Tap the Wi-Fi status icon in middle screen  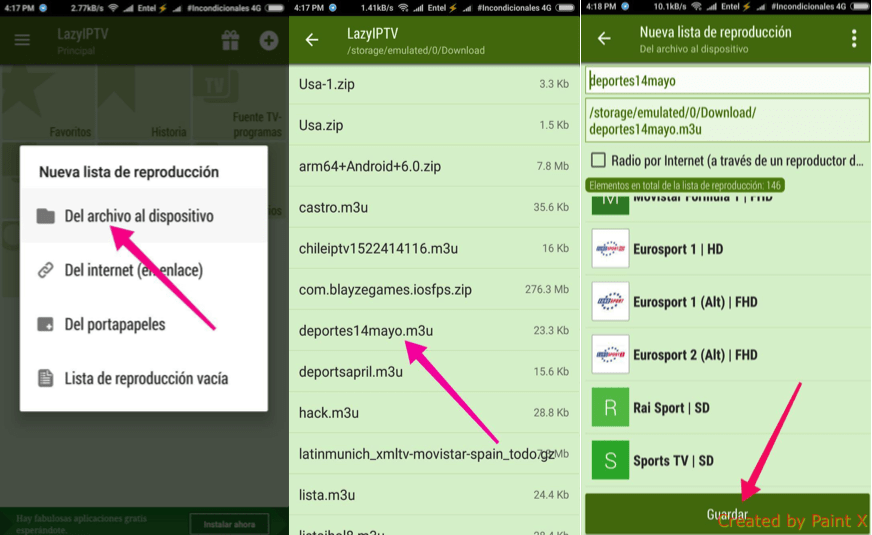404,8
